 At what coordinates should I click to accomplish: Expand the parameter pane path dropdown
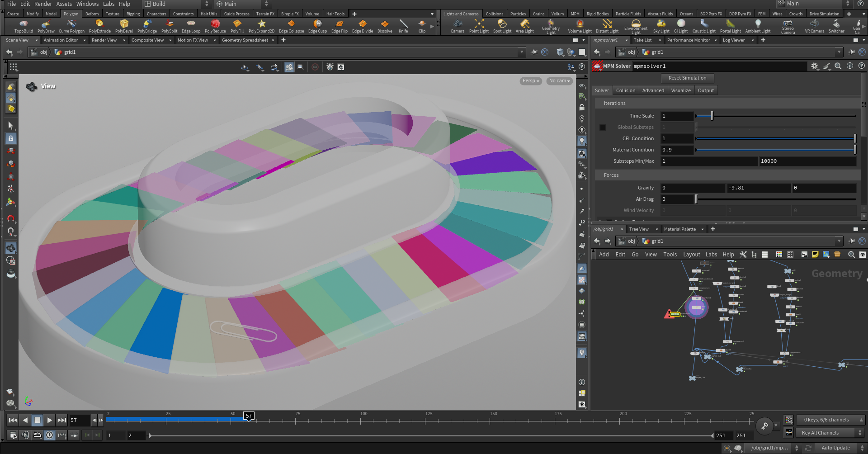[x=839, y=52]
